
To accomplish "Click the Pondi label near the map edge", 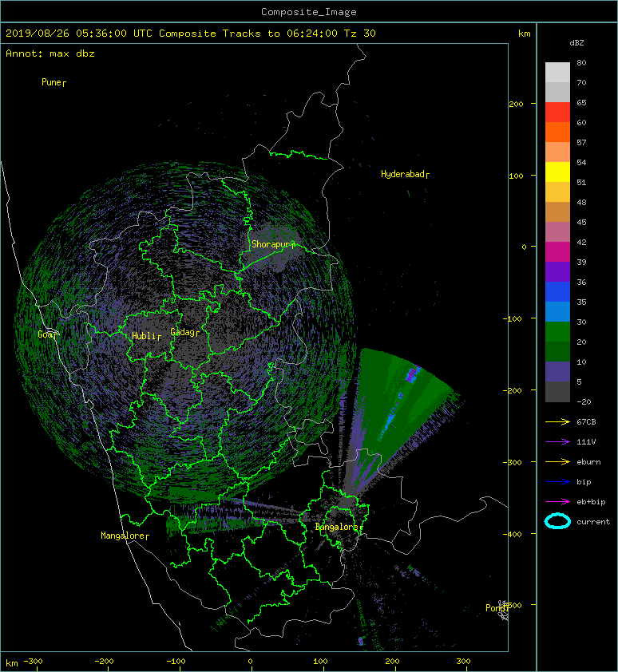I will (x=497, y=607).
